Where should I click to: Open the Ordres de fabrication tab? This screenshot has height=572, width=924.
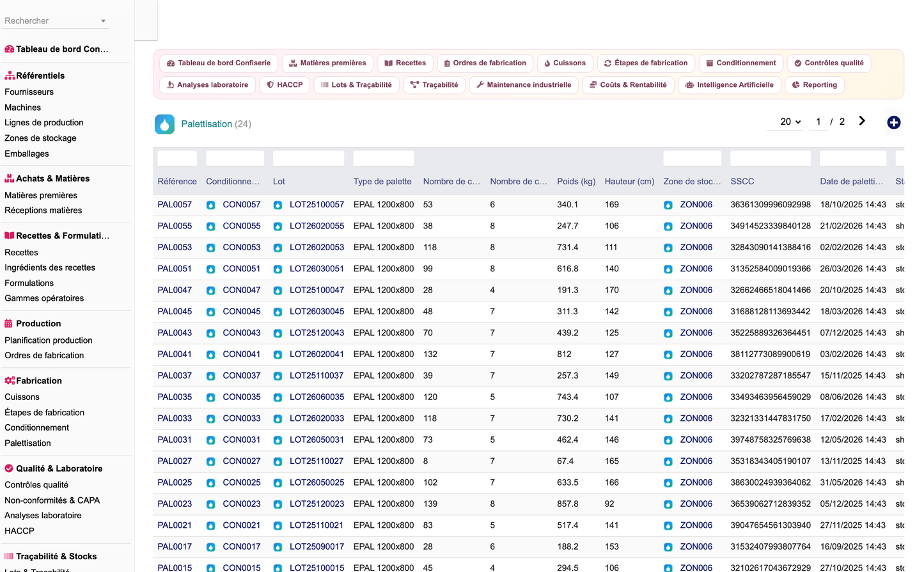pos(485,63)
